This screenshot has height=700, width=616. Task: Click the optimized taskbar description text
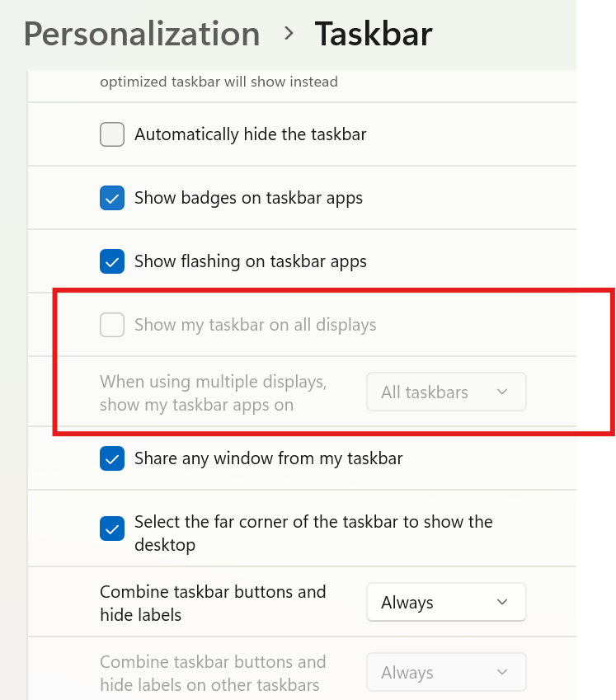tap(219, 82)
